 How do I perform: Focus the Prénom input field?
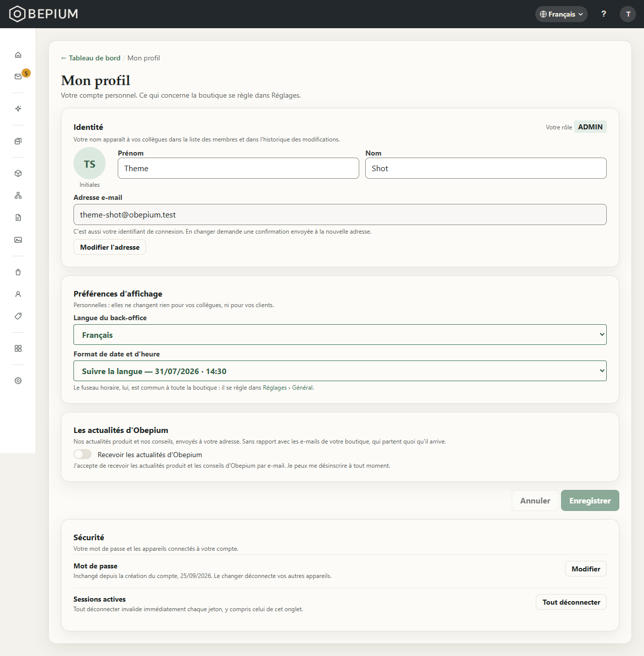pos(238,168)
